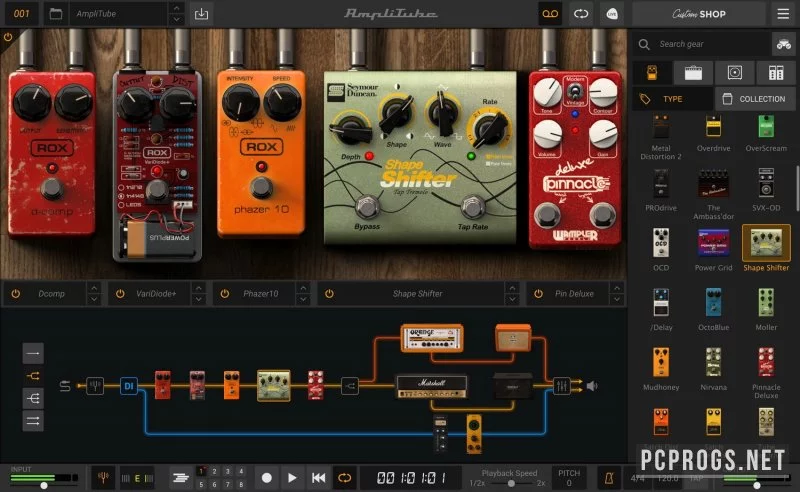
Task: Open the hamburger main menu
Action: point(783,14)
